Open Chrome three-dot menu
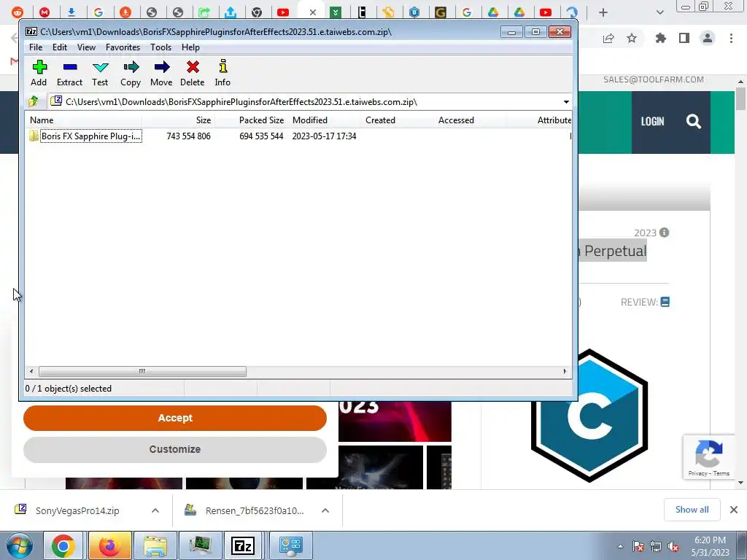747x560 pixels. point(731,38)
